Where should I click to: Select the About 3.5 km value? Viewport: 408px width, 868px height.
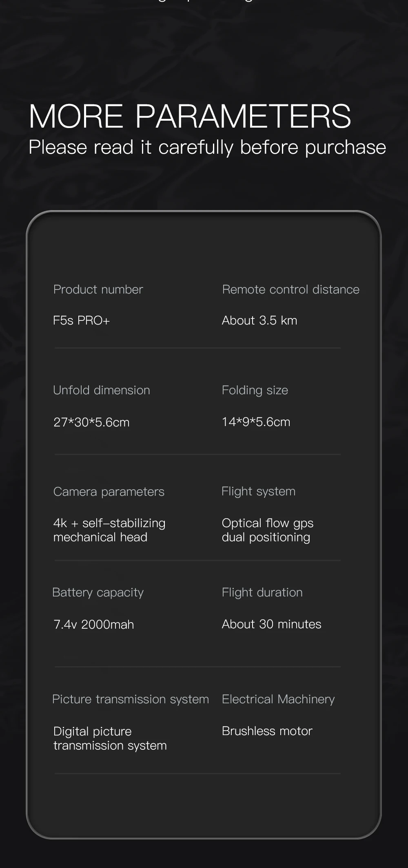pyautogui.click(x=259, y=320)
